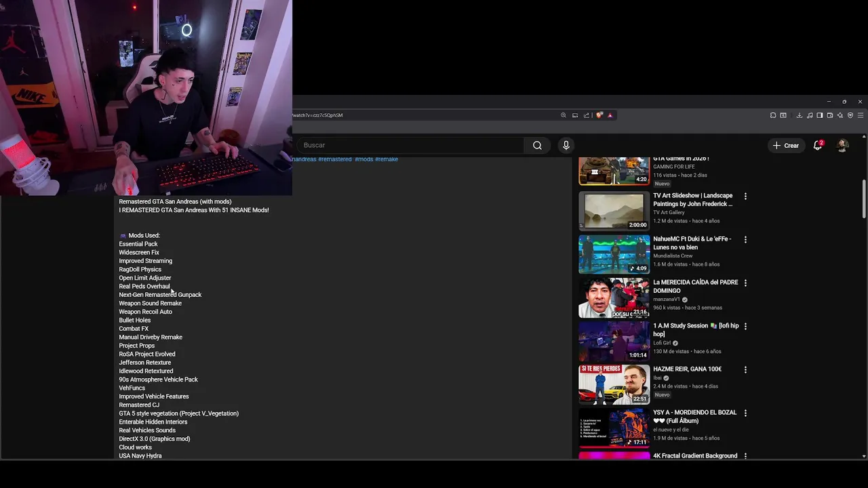Open the Padre Domingo thumbnail with 21:16 duration
The width and height of the screenshot is (868, 488).
pyautogui.click(x=614, y=298)
